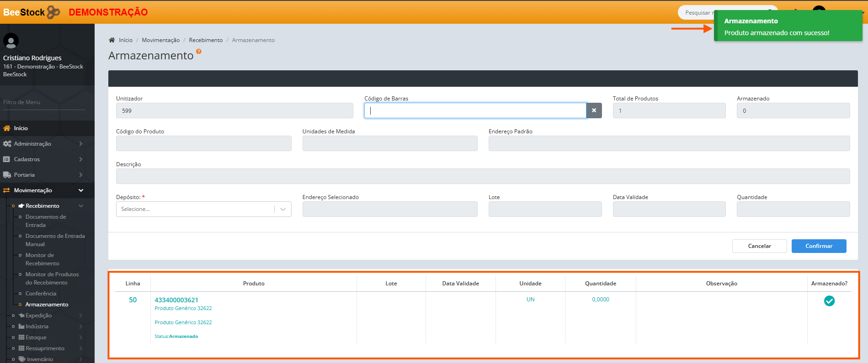Click the user avatar in the sidebar
Image resolution: width=868 pixels, height=363 pixels.
(11, 41)
